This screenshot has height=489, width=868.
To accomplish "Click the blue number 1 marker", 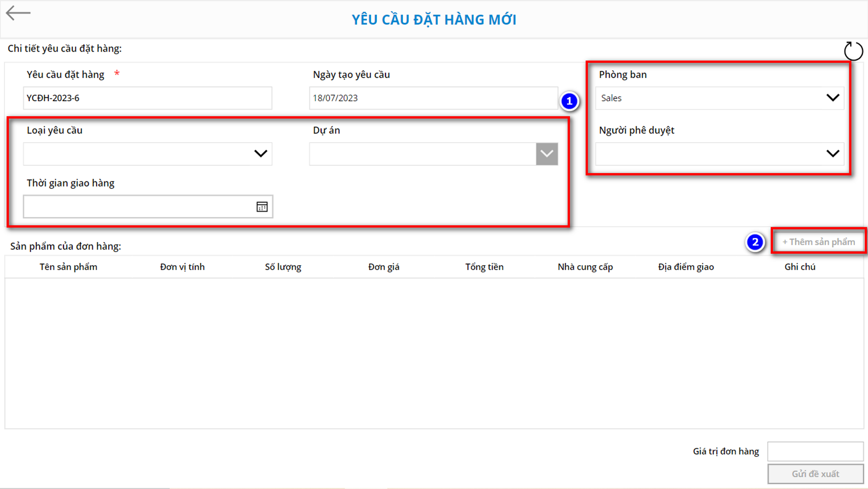I will (x=569, y=102).
